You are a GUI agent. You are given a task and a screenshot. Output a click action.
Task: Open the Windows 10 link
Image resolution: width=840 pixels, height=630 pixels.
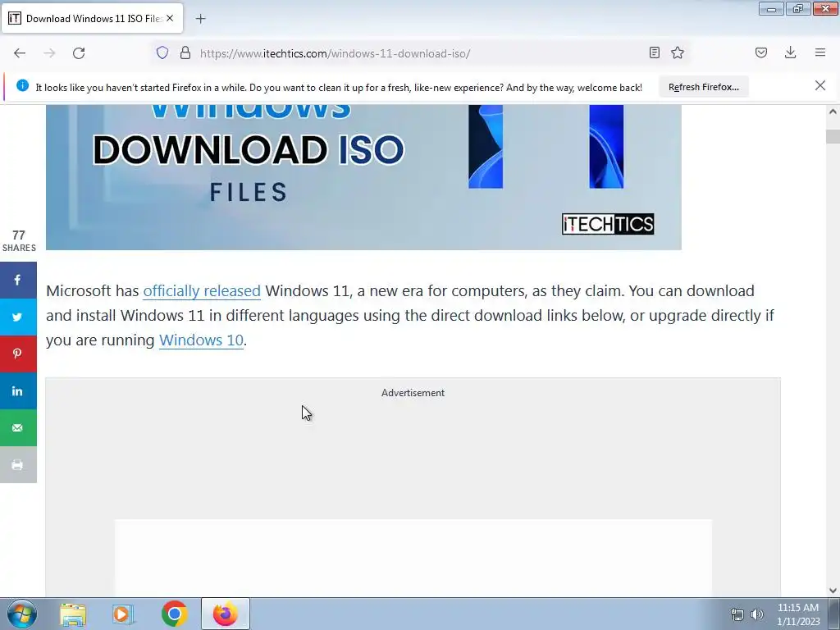pos(202,340)
